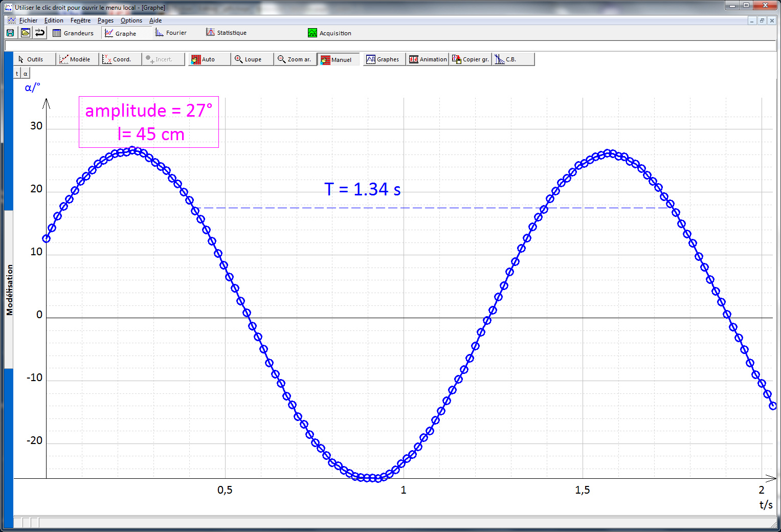Open the Fourier analysis window

pyautogui.click(x=171, y=33)
